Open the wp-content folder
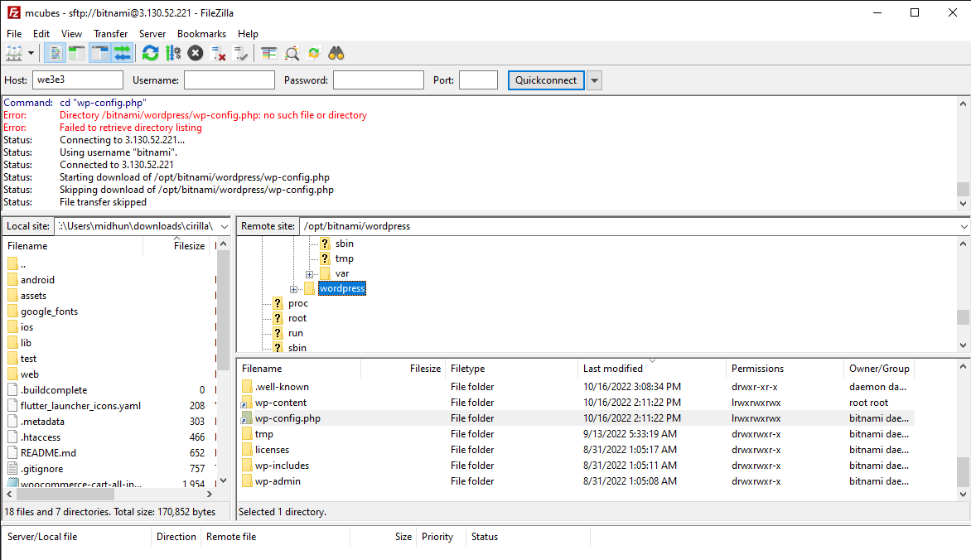The height and width of the screenshot is (560, 971). point(282,402)
